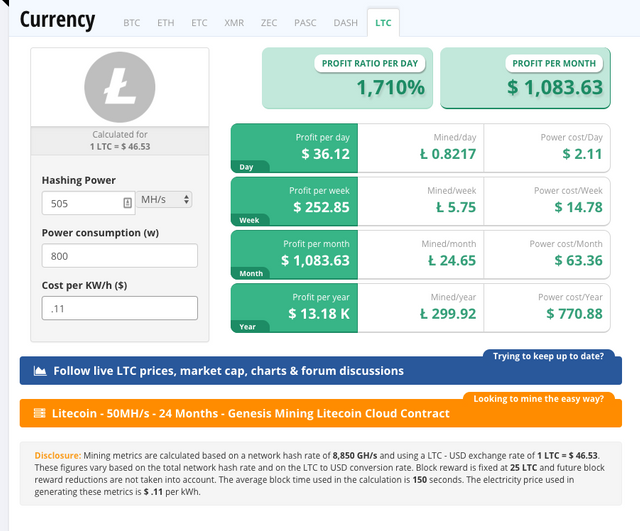Click the 'Looking to mine the easy way?' label
Viewport: 640px width, 531px height.
(x=538, y=399)
